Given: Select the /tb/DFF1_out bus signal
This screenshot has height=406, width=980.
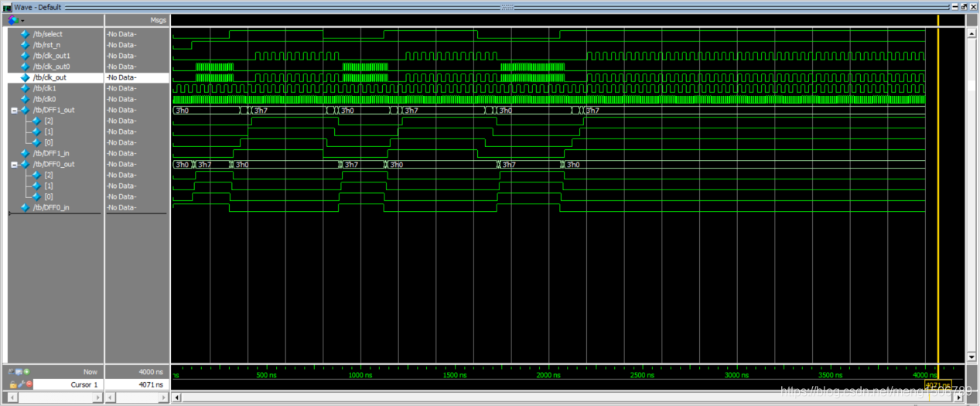Looking at the screenshot, I should point(53,110).
